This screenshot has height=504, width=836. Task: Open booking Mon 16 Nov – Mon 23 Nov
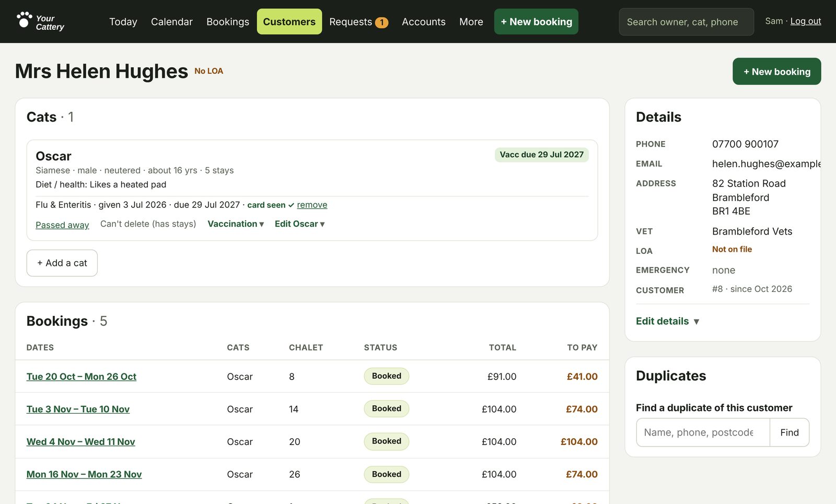(x=84, y=474)
